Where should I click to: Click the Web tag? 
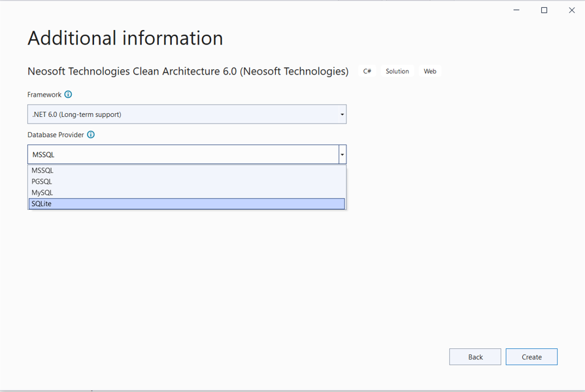pyautogui.click(x=430, y=71)
